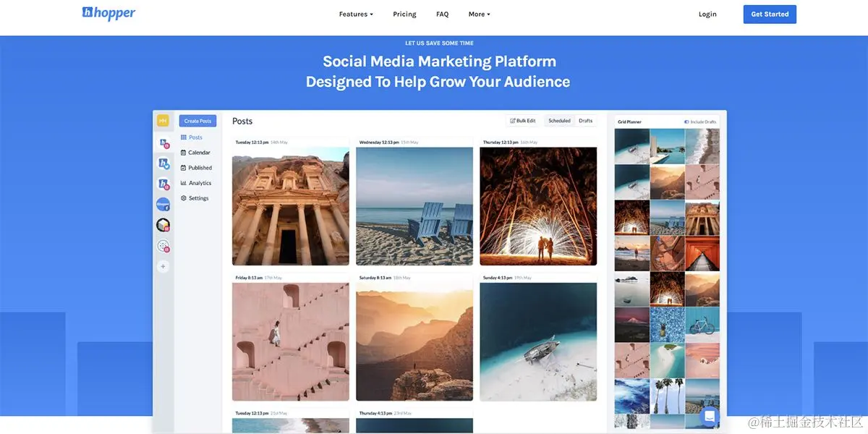Screen dimensions: 868x434
Task: Open the pink stairs post from Friday 17th May
Action: [x=290, y=341]
